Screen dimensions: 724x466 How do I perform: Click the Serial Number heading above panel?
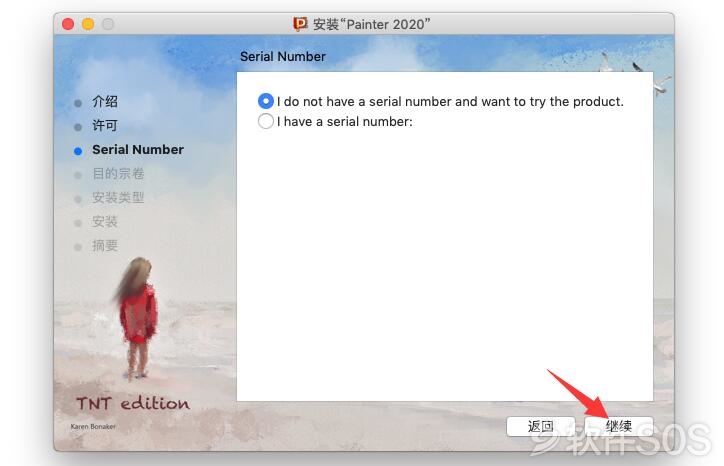tap(283, 56)
